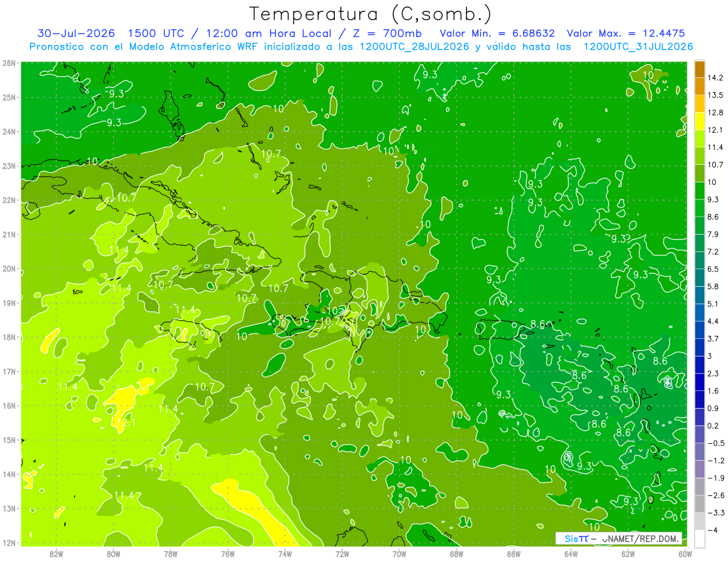The height and width of the screenshot is (562, 728).
Task: Click legend swatch between 8.6 and 9.3
Action: click(699, 207)
